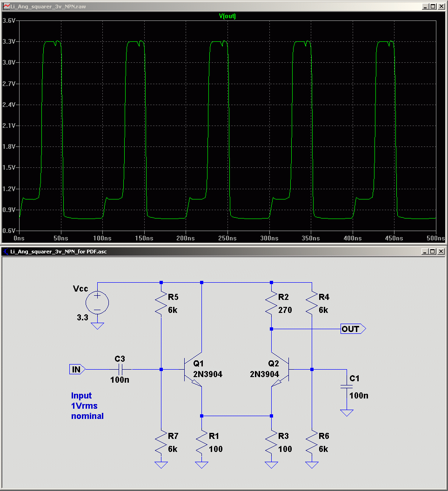This screenshot has width=448, height=491.
Task: Click the waveform window title icon
Action: [x=6, y=6]
